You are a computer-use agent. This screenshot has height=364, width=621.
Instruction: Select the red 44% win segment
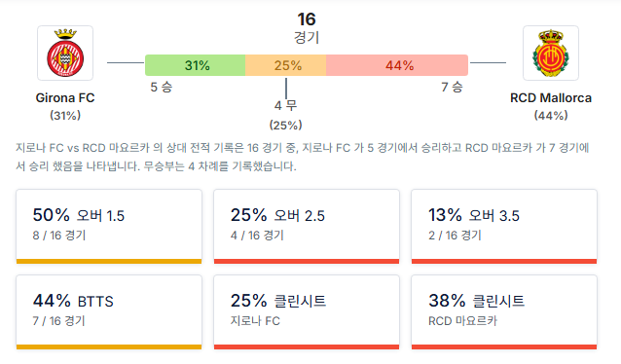tap(397, 65)
